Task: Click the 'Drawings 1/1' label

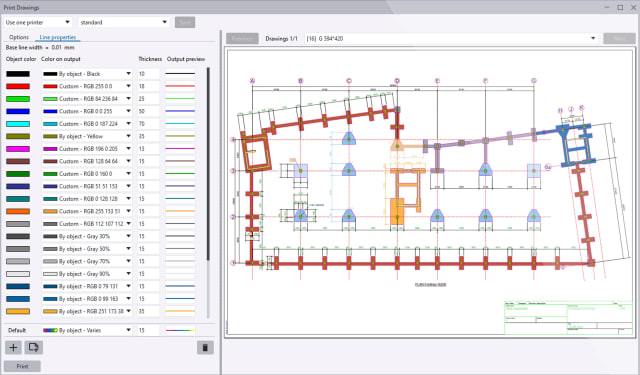Action: click(281, 38)
